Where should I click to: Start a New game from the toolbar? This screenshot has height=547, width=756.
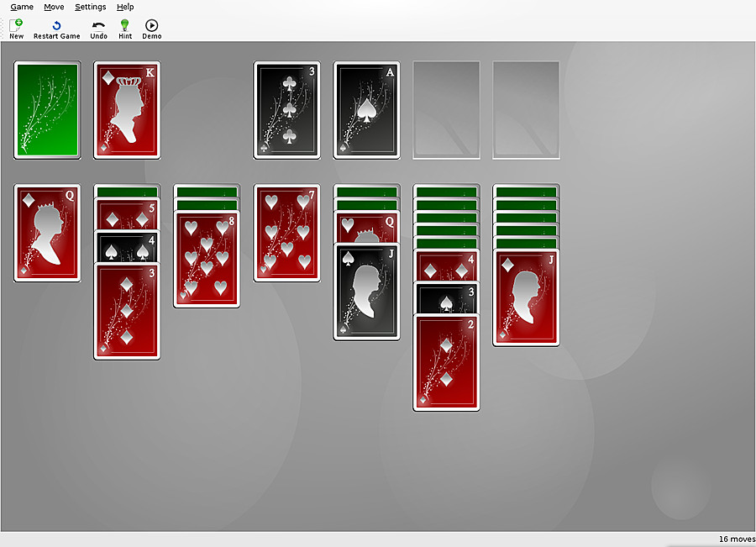[17, 29]
